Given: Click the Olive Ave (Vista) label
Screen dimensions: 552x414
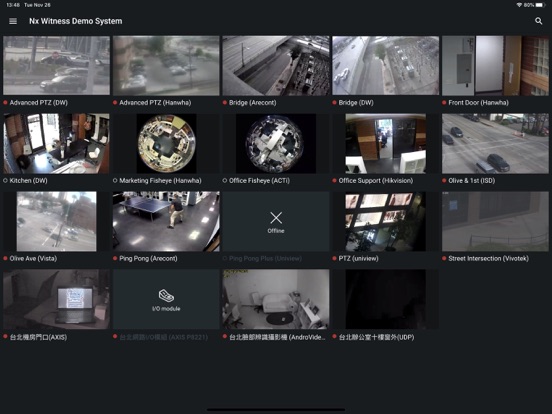Looking at the screenshot, I should [33, 258].
